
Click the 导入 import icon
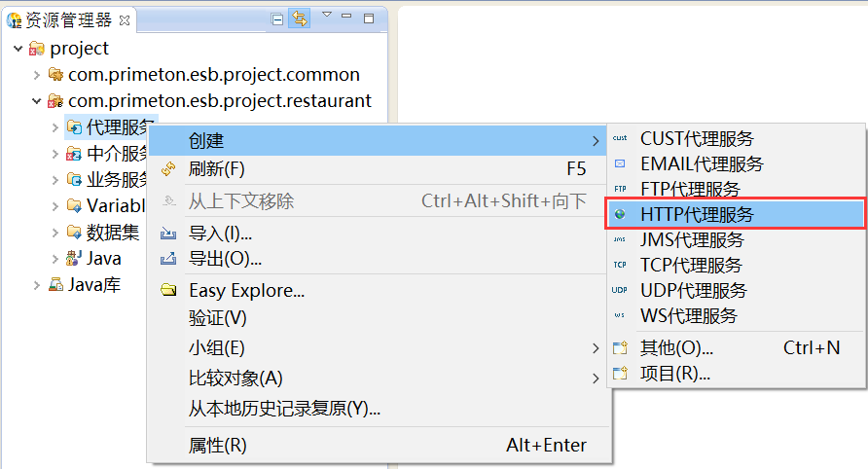(168, 234)
